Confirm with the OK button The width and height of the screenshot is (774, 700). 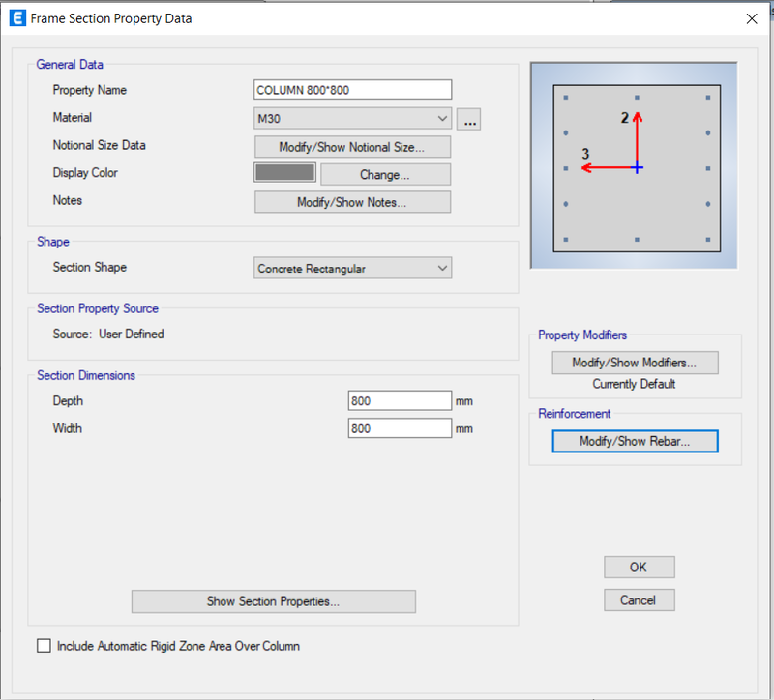[640, 568]
